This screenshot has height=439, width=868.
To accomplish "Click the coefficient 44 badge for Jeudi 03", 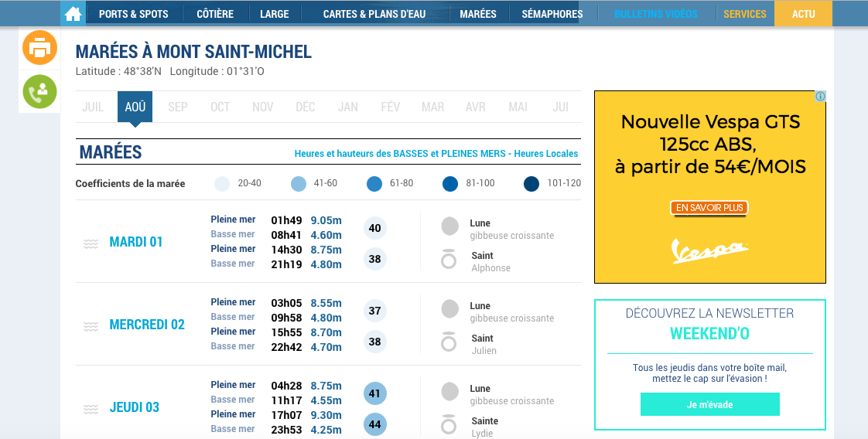I will coord(375,424).
